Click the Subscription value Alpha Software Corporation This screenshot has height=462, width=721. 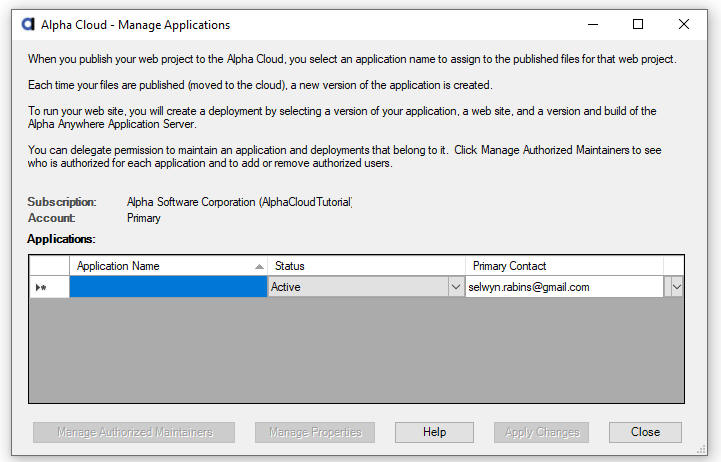coord(239,202)
